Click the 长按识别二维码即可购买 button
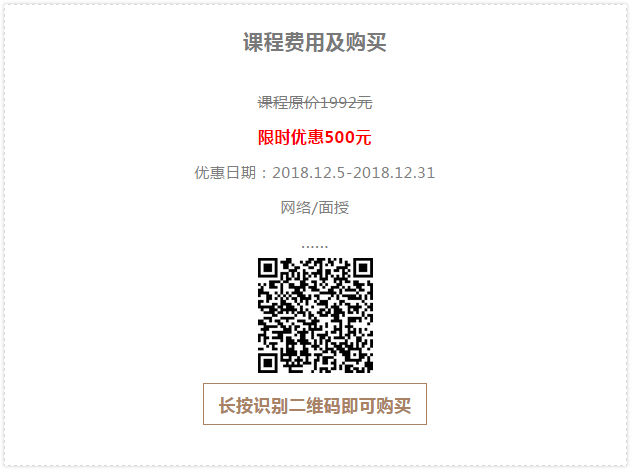Screen dimensions: 633x471 (x=315, y=404)
